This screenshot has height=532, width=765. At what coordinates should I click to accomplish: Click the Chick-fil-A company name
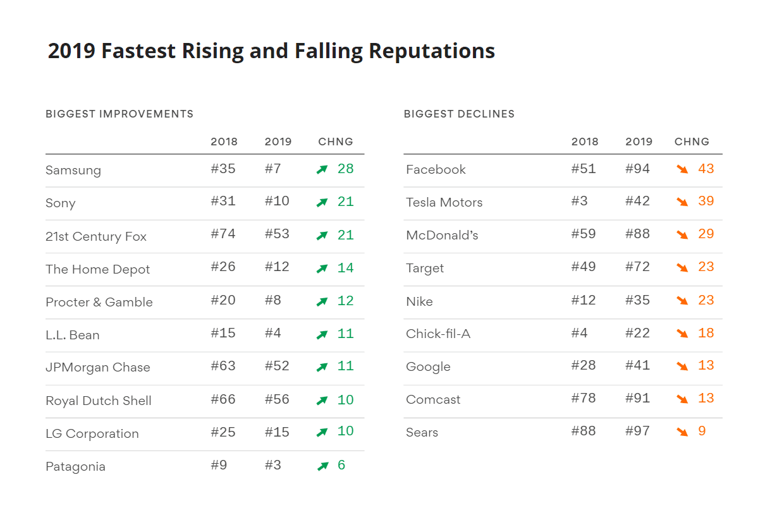click(x=438, y=334)
